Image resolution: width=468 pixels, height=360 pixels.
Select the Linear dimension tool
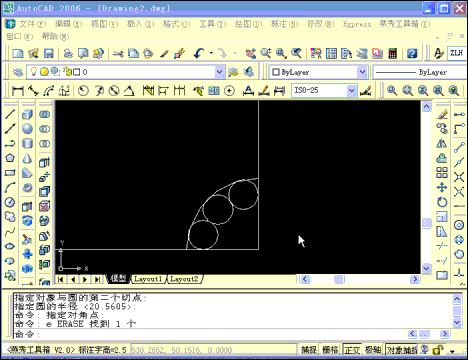18,90
